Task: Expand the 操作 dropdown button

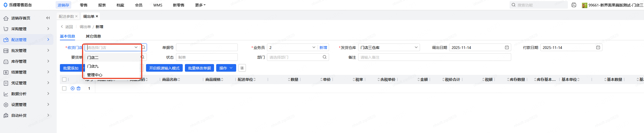Action: tap(226, 68)
